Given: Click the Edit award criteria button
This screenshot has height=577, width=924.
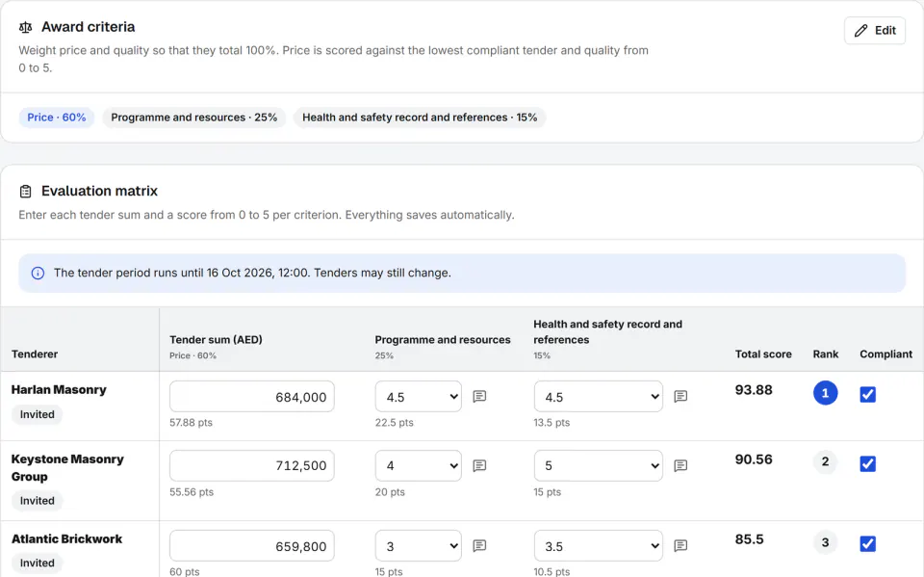Looking at the screenshot, I should click(875, 30).
